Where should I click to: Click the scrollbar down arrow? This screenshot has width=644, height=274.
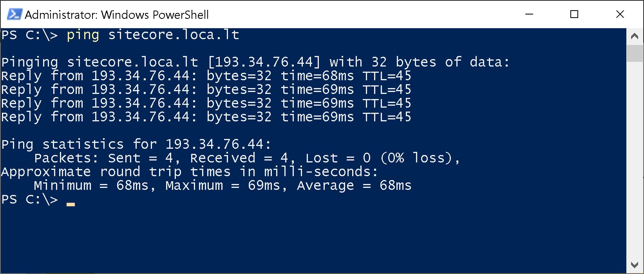[x=635, y=265]
